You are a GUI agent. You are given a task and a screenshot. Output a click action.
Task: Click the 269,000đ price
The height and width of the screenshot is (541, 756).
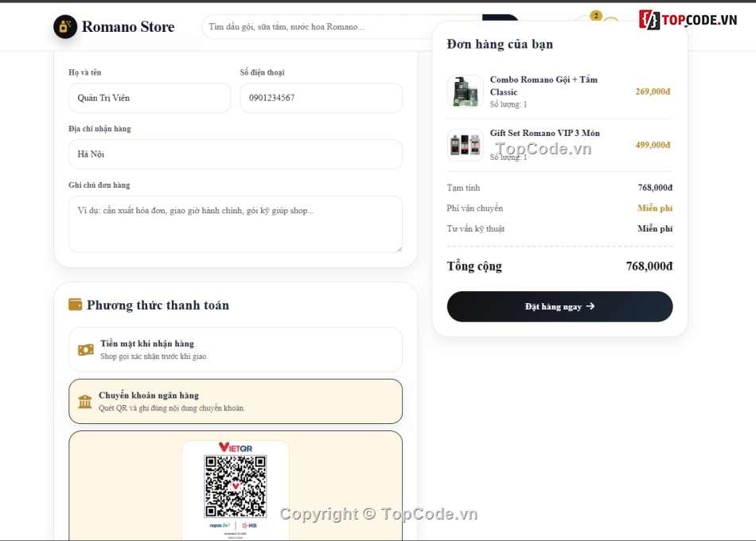pyautogui.click(x=653, y=91)
